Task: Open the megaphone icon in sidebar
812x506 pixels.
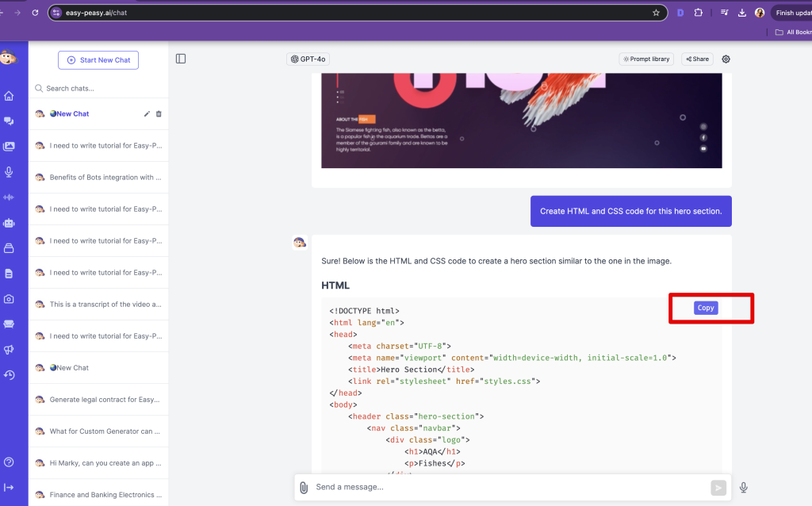Action: pos(9,350)
